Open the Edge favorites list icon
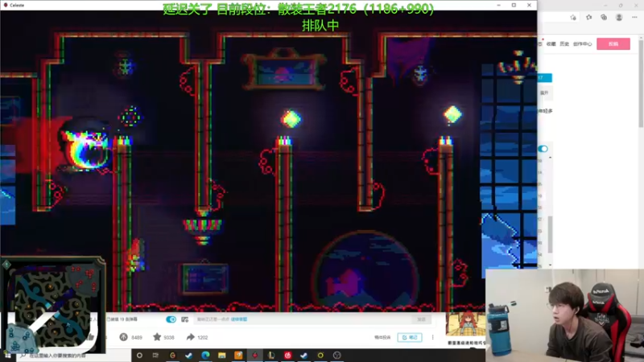The width and height of the screenshot is (644, 362). [x=589, y=17]
